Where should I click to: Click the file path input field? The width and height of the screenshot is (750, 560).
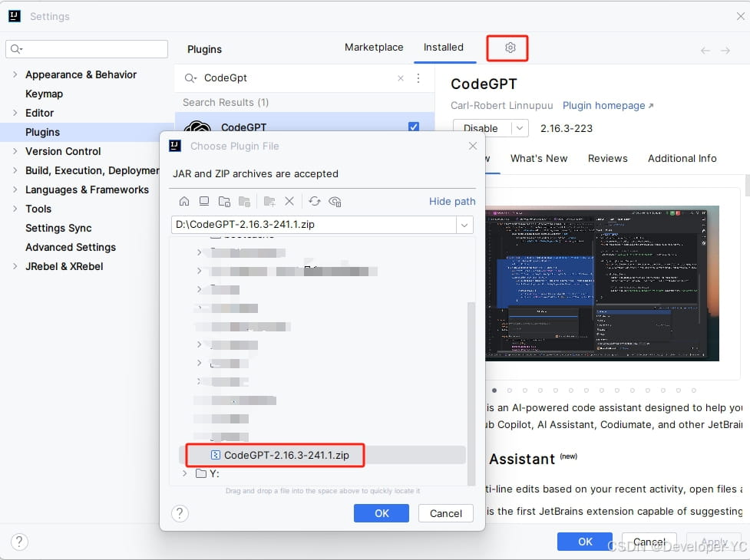[314, 225]
